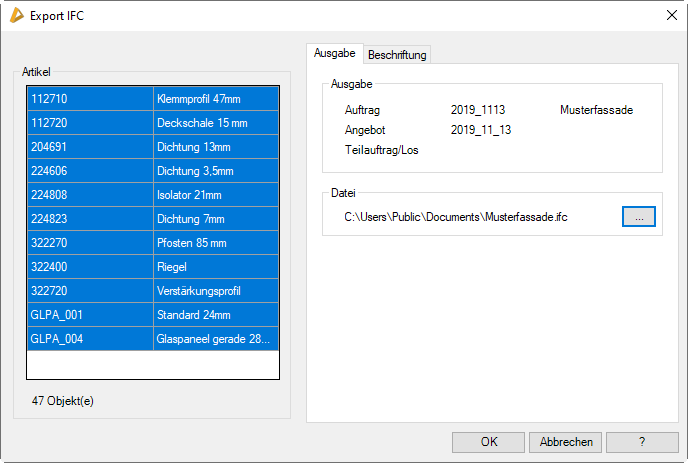Highlight the 322400 Riegel row
This screenshot has height=463, width=688.
point(152,267)
